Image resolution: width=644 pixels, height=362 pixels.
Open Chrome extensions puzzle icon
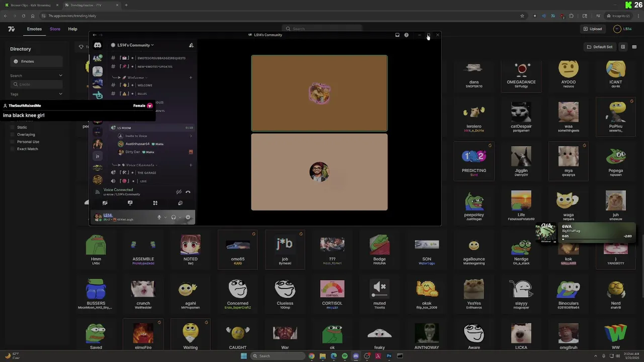(x=571, y=16)
